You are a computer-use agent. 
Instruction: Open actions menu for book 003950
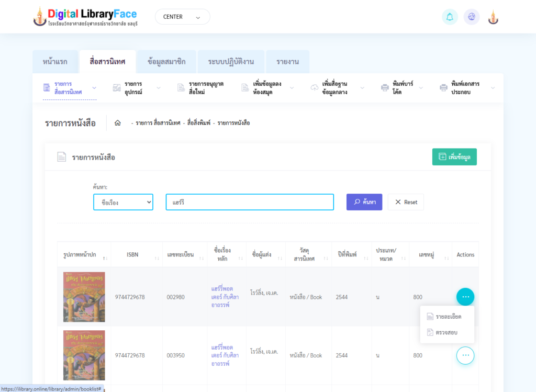pyautogui.click(x=465, y=355)
